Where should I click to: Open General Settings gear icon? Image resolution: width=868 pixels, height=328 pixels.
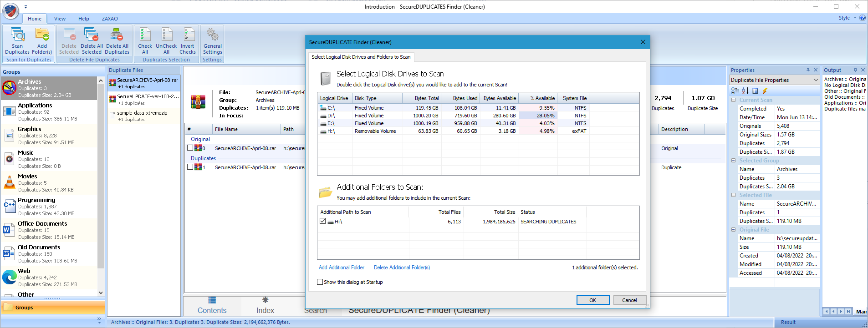click(213, 35)
